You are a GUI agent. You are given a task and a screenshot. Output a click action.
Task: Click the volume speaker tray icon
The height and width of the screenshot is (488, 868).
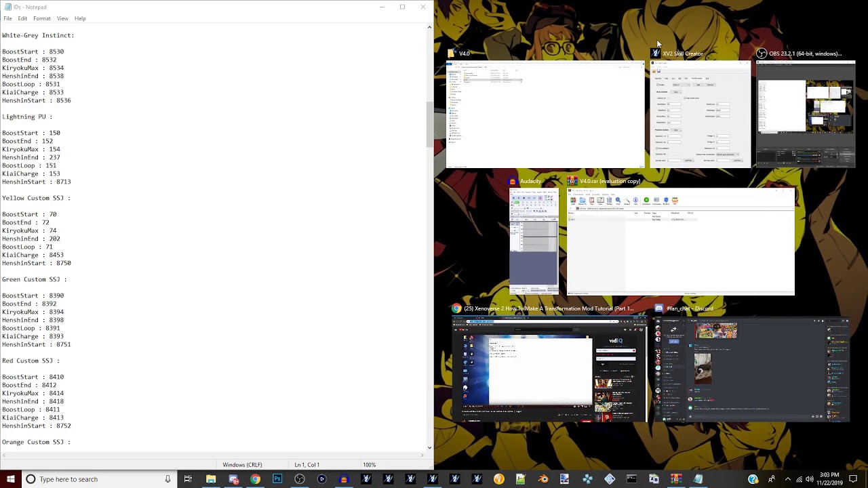point(810,479)
